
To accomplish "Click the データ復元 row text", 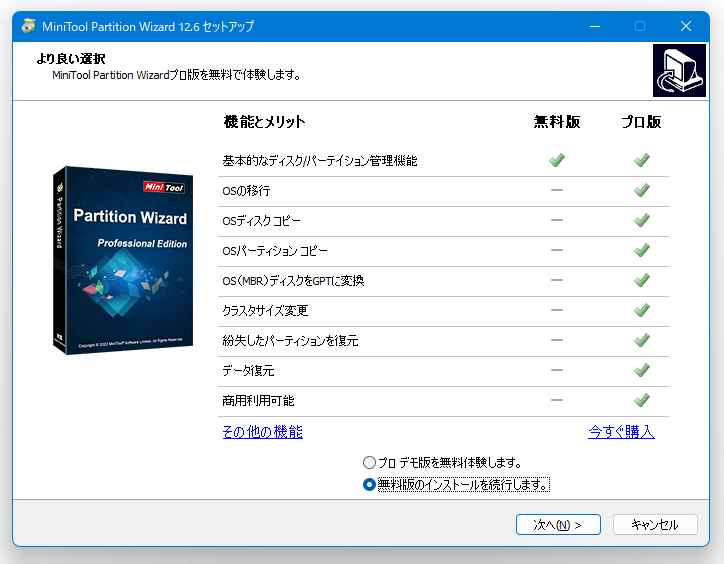I will point(248,370).
